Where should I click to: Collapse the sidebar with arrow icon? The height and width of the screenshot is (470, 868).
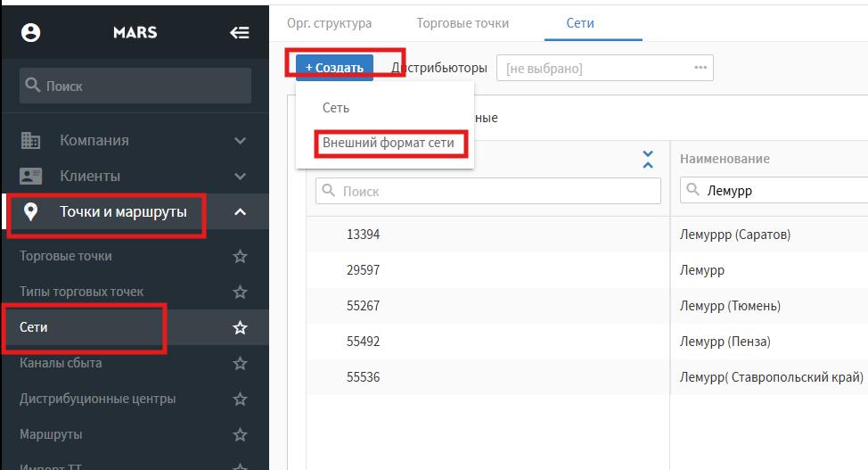(239, 33)
